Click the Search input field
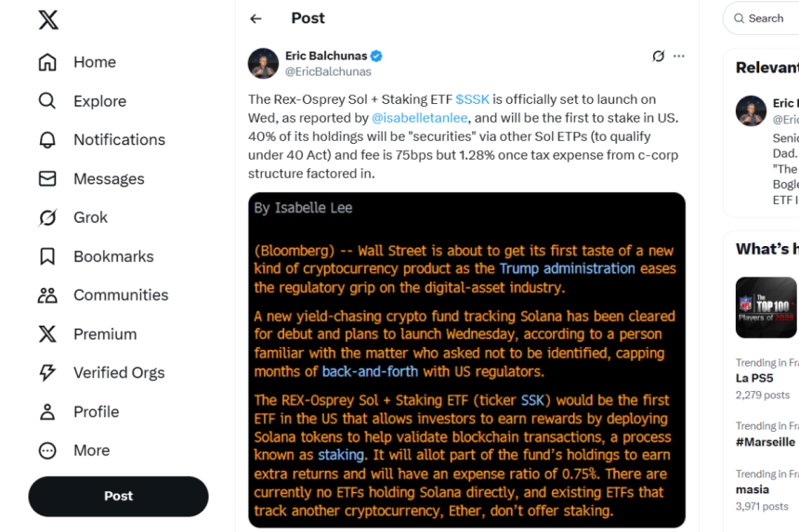 766,19
